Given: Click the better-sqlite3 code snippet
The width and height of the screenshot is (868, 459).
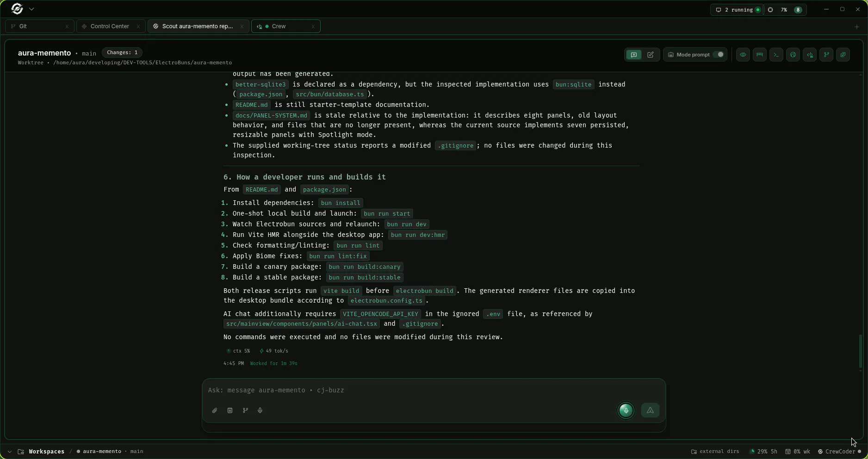Looking at the screenshot, I should click(260, 85).
